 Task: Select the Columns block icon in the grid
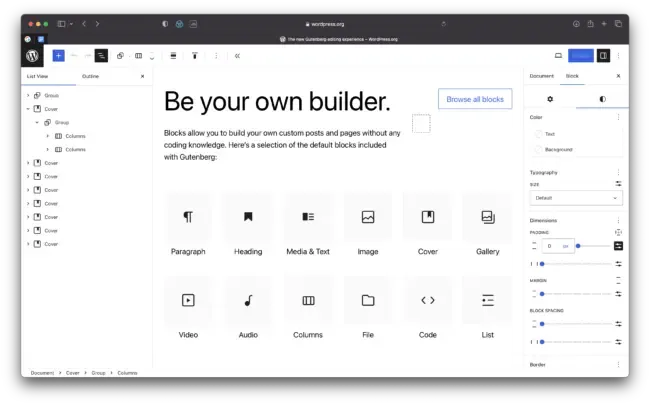point(308,300)
